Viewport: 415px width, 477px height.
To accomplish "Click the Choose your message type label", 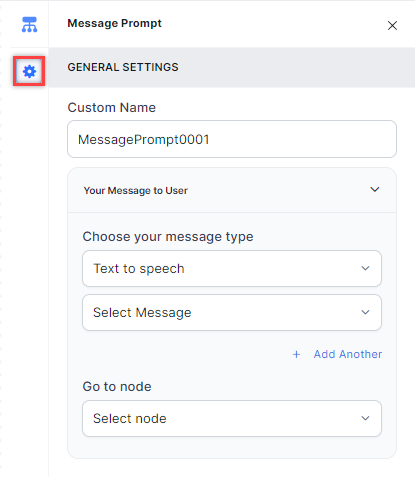I will point(168,237).
